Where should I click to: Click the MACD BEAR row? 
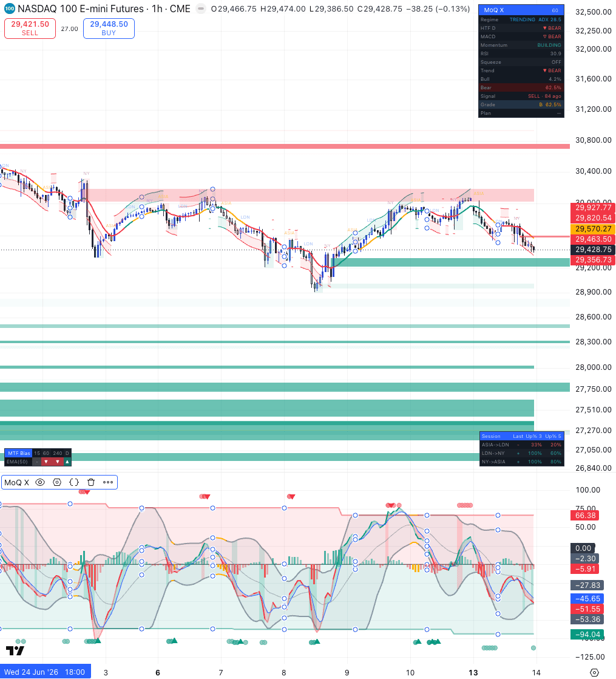(521, 36)
